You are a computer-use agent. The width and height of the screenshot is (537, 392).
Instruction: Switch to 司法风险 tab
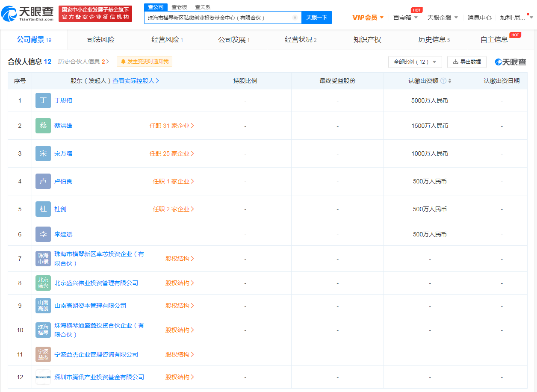pos(100,40)
